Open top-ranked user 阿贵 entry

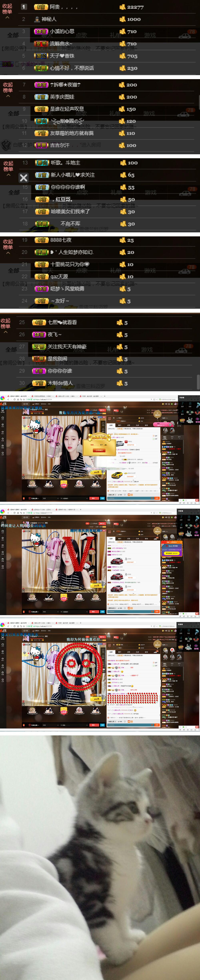tap(55, 7)
